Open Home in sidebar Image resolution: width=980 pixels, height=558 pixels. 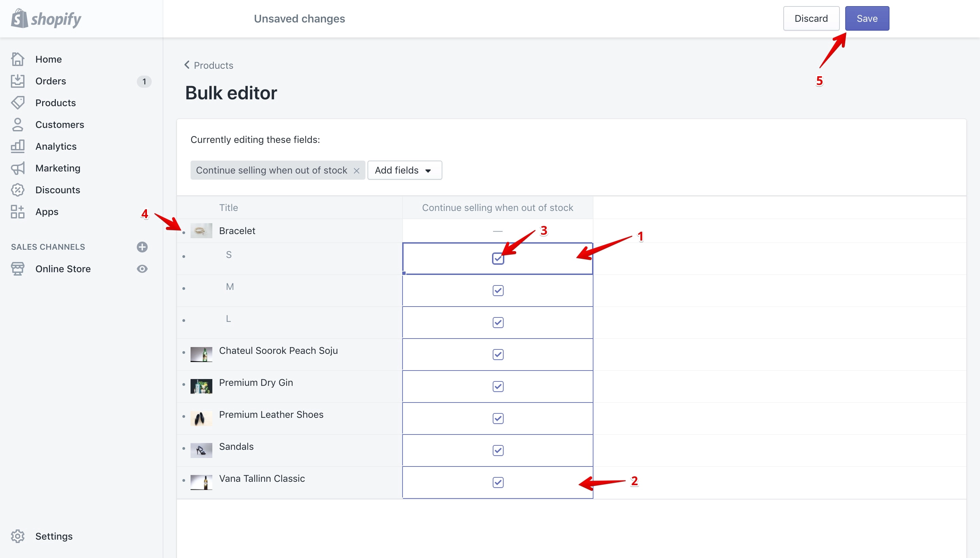(48, 59)
